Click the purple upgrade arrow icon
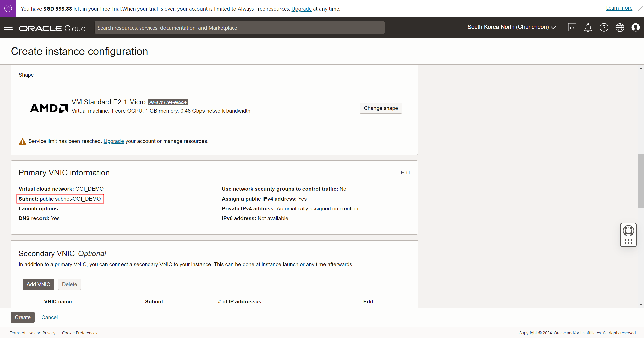This screenshot has width=644, height=338. (x=8, y=8)
